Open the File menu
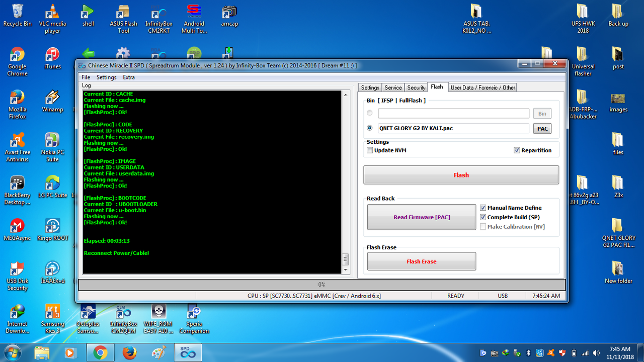644x362 pixels. pos(86,77)
